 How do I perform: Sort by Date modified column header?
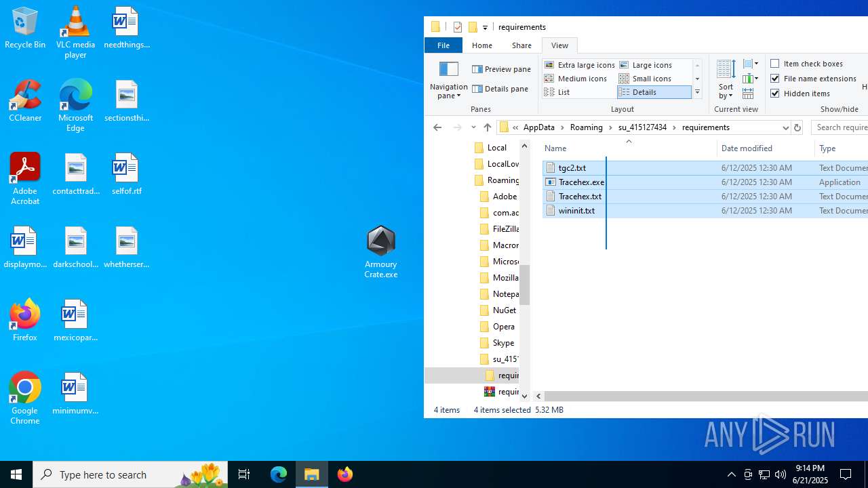click(766, 148)
